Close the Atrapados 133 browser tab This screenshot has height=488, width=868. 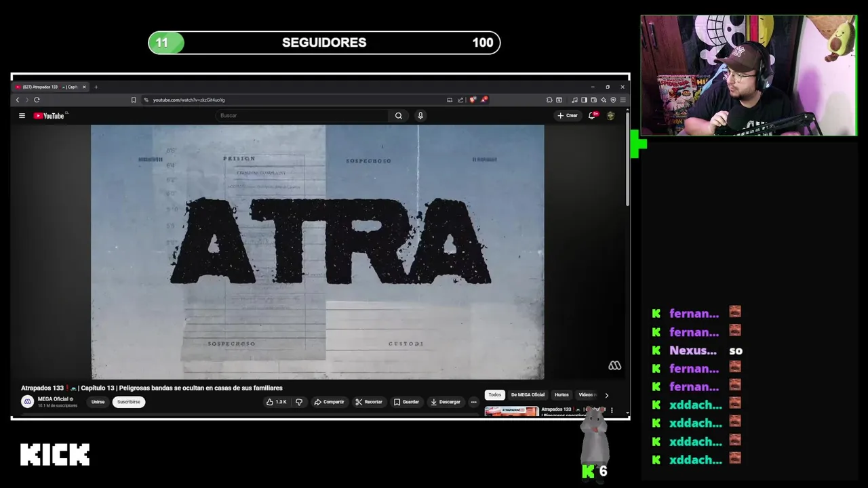click(x=84, y=87)
